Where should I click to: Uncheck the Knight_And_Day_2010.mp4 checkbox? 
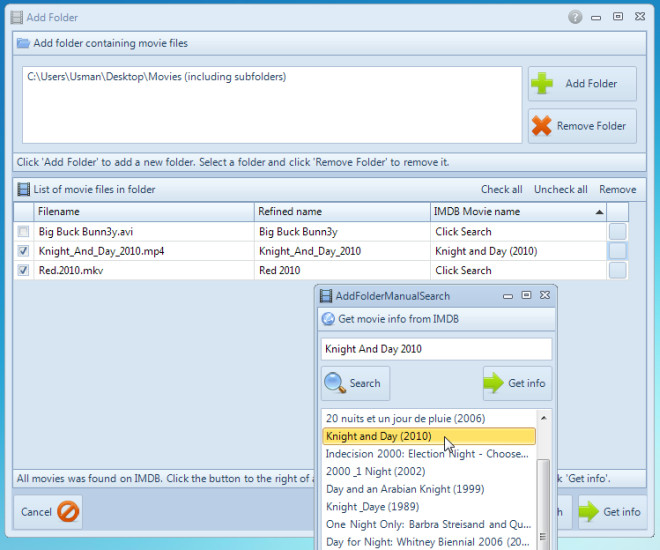coord(24,251)
